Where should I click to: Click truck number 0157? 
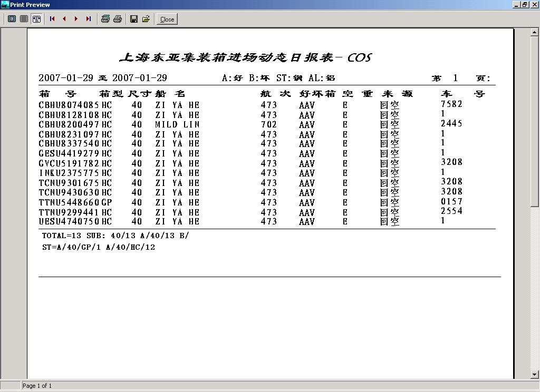[451, 201]
